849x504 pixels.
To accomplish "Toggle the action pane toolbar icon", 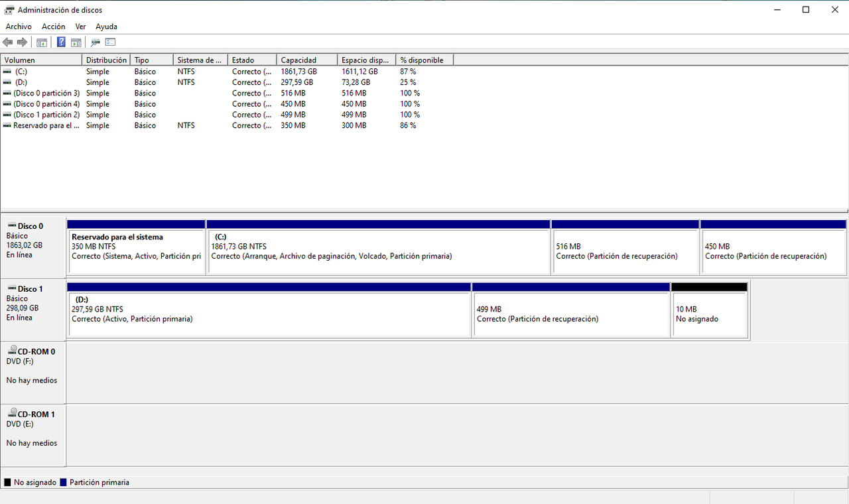I will coord(76,42).
